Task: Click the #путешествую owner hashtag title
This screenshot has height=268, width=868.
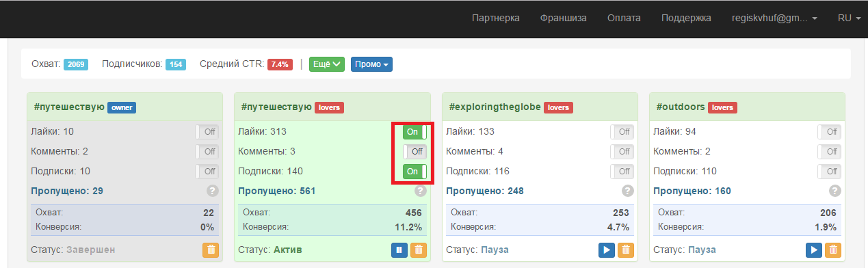Action: coord(69,107)
